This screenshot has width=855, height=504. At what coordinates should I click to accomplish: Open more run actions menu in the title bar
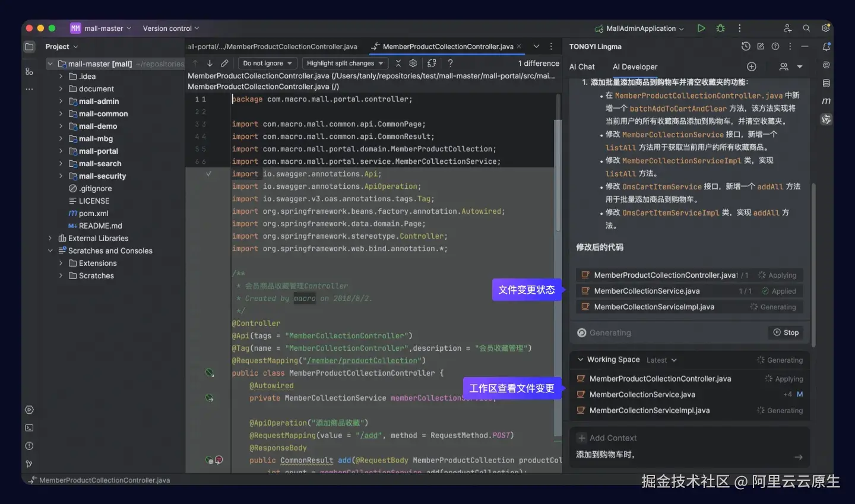coord(739,28)
